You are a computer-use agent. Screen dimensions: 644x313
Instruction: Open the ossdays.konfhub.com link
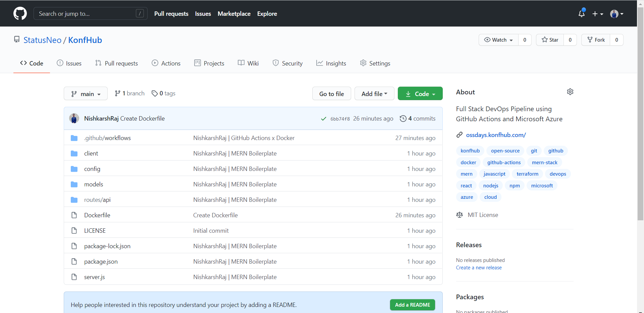point(496,135)
